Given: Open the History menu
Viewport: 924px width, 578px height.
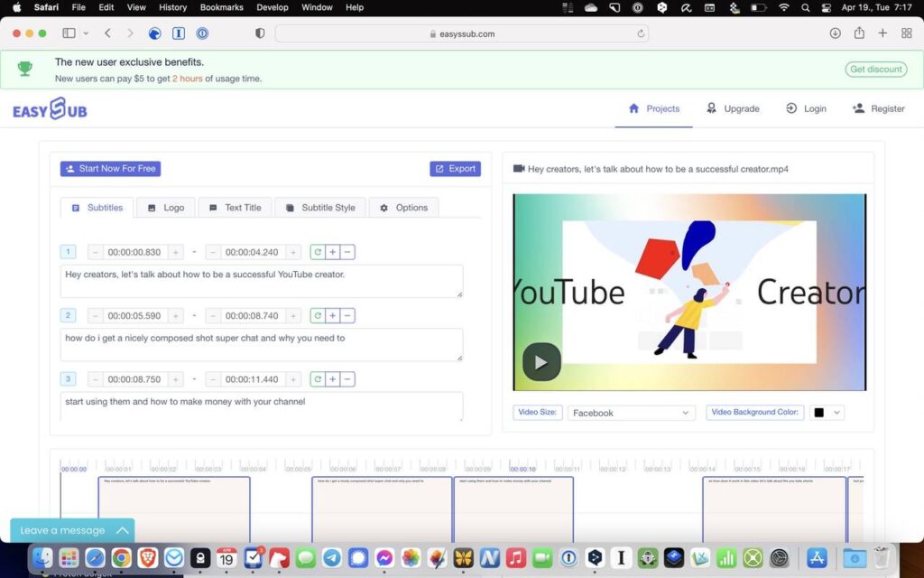Looking at the screenshot, I should point(172,7).
